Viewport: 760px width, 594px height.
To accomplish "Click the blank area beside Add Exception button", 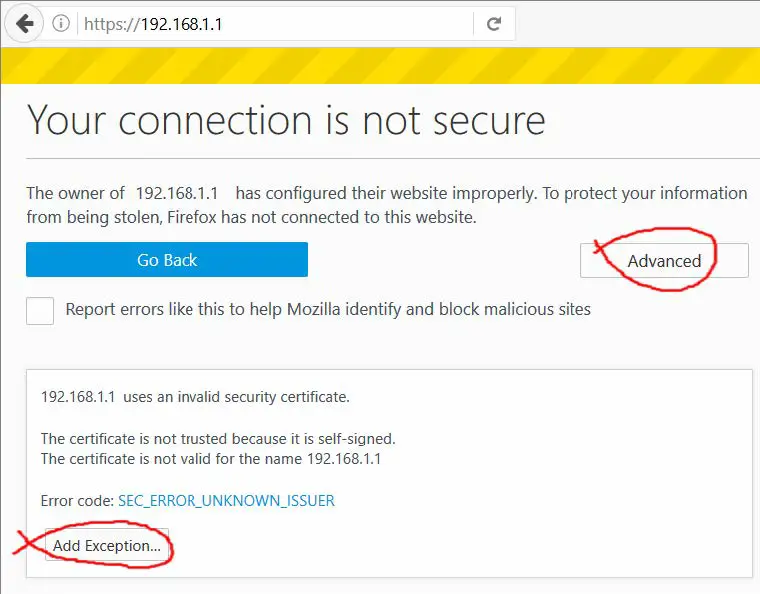I will pos(450,546).
